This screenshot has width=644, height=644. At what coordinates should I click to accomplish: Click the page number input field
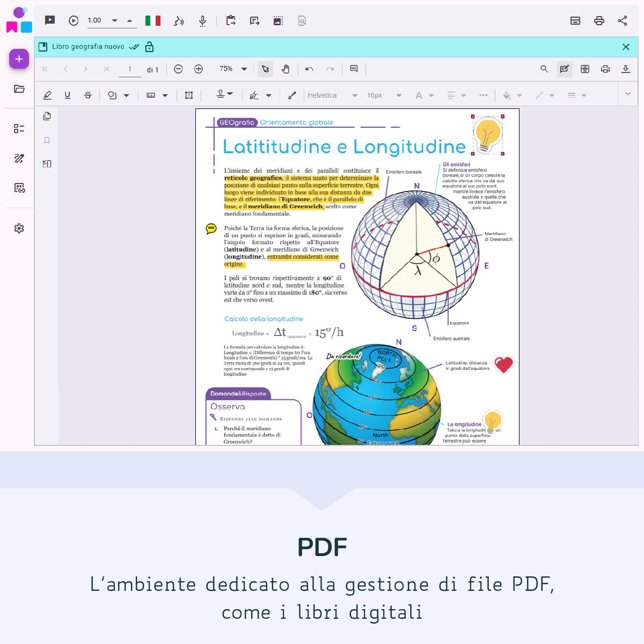130,69
